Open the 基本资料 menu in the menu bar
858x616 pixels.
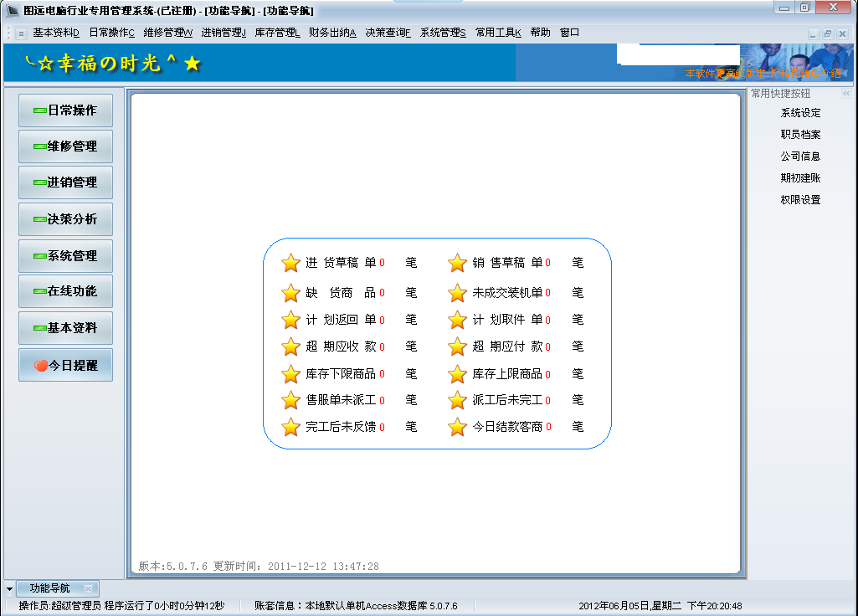(x=55, y=33)
